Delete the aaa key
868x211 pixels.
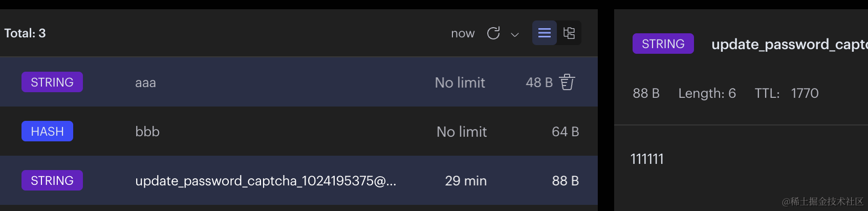pos(567,82)
